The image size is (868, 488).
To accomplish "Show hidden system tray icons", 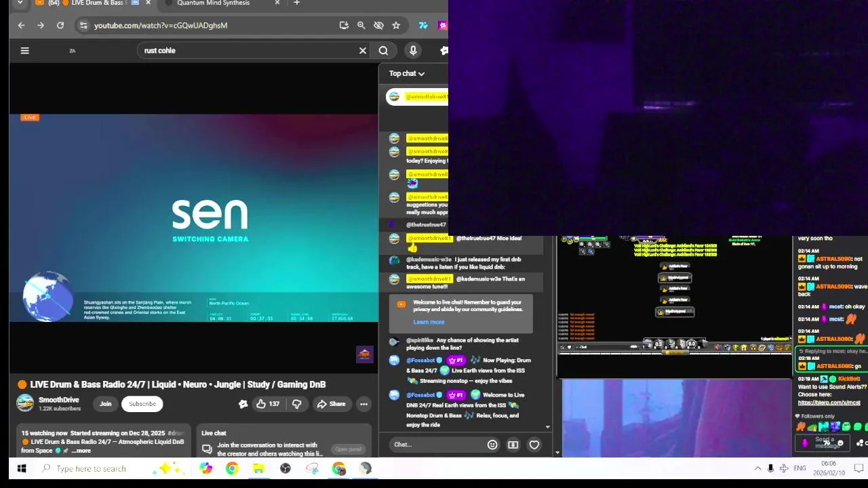I will [x=757, y=468].
